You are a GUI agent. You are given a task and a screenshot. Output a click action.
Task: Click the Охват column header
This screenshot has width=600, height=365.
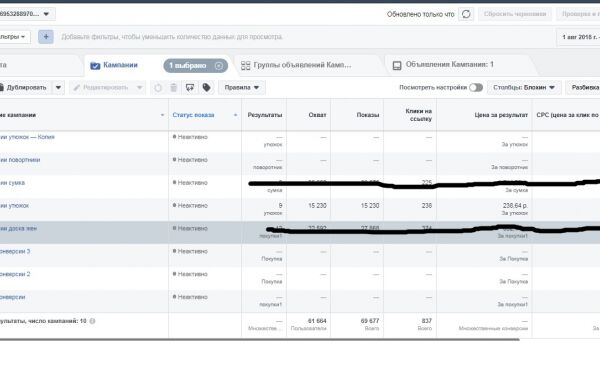point(317,115)
